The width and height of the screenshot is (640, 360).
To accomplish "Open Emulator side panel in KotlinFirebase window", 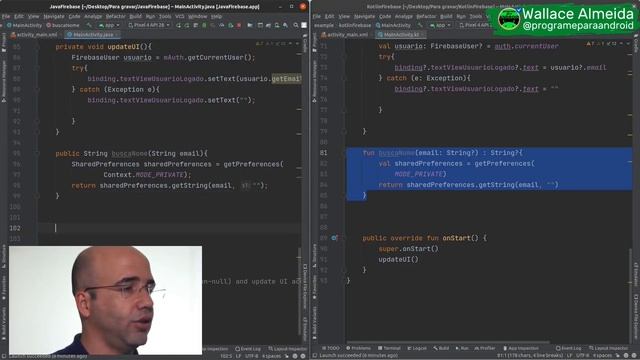I will tap(636, 273).
